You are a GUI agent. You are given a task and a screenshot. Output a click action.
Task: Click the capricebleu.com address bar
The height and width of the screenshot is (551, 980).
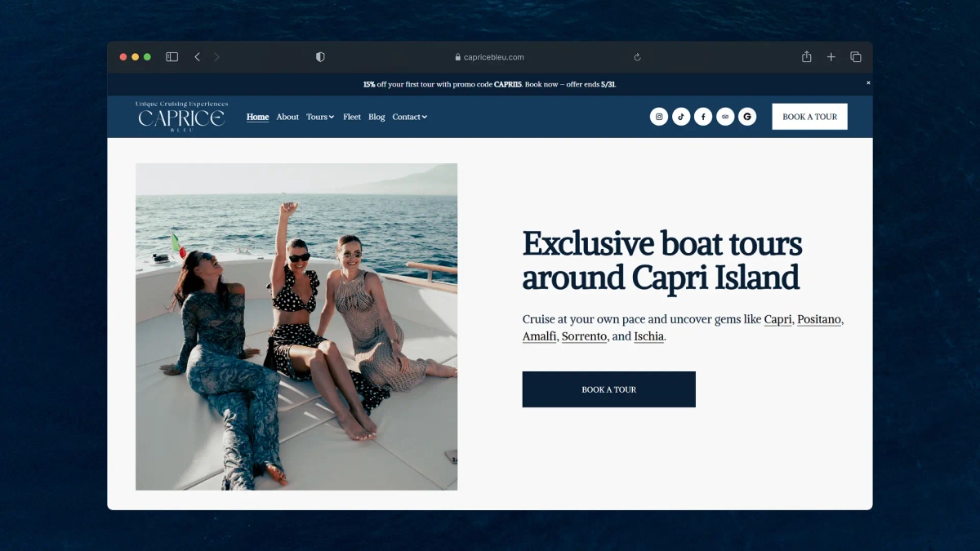point(490,57)
